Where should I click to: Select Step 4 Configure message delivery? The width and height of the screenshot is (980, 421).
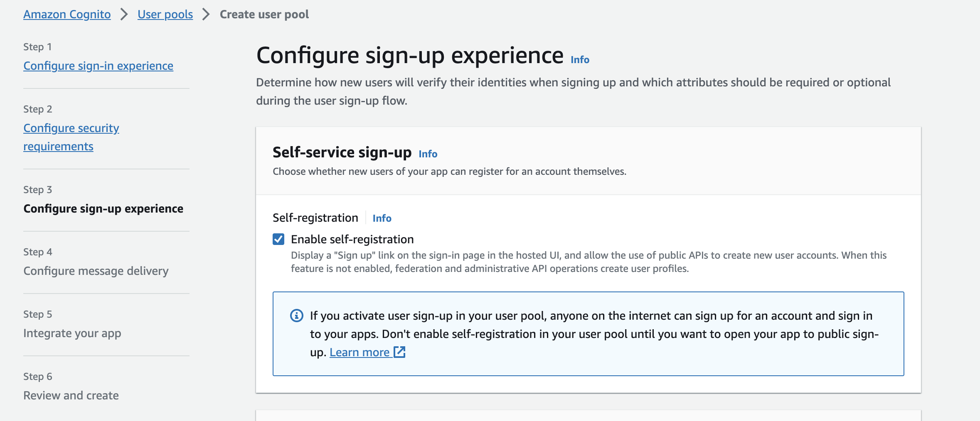coord(96,271)
